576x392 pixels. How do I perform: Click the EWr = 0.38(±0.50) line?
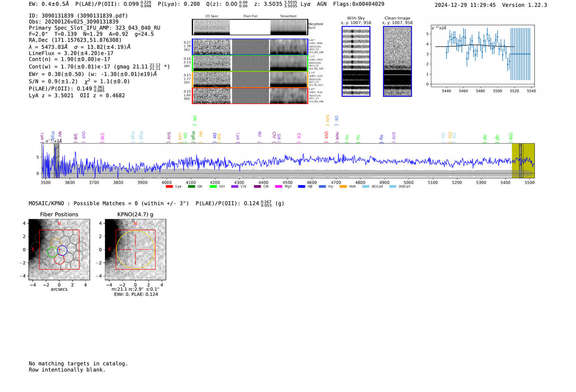coord(93,74)
